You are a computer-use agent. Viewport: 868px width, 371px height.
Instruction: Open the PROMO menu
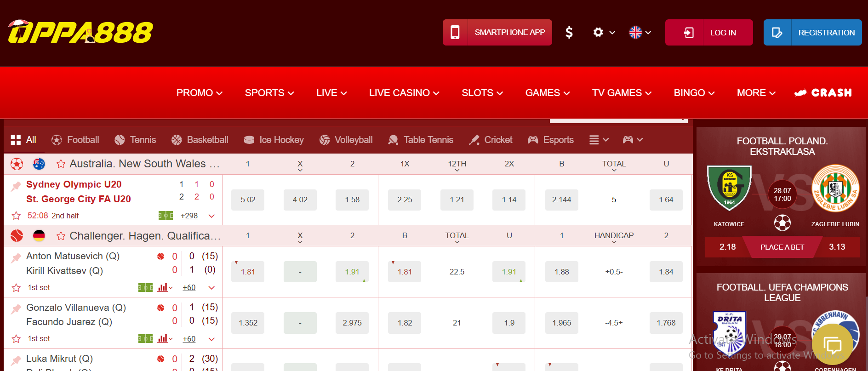(x=200, y=93)
